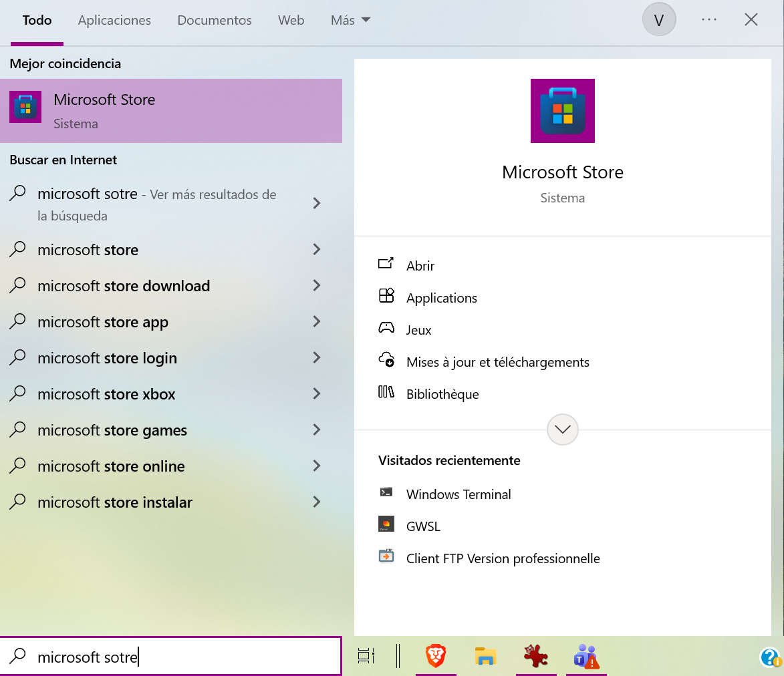Launch Windows Terminal from recently visited
Screen dimensions: 784x676
tap(458, 494)
